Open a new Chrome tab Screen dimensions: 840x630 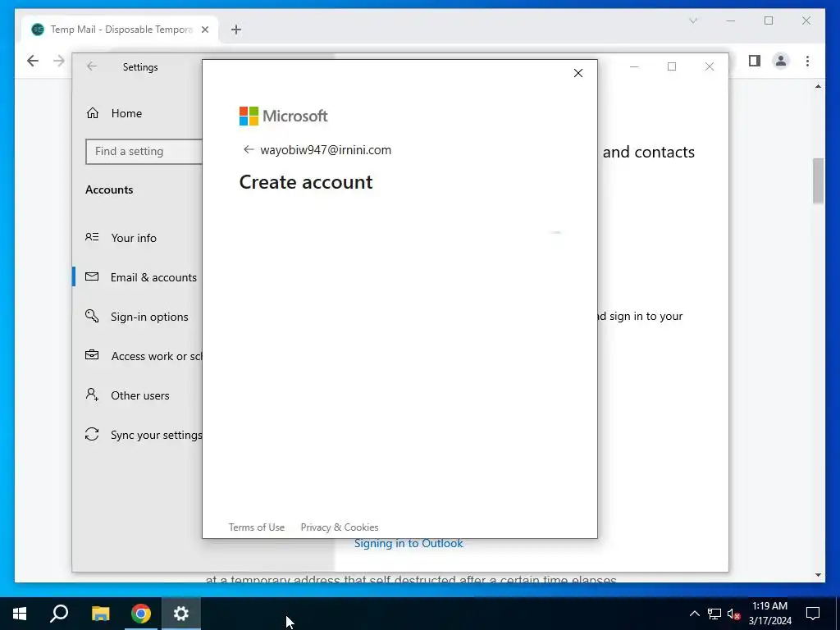236,30
